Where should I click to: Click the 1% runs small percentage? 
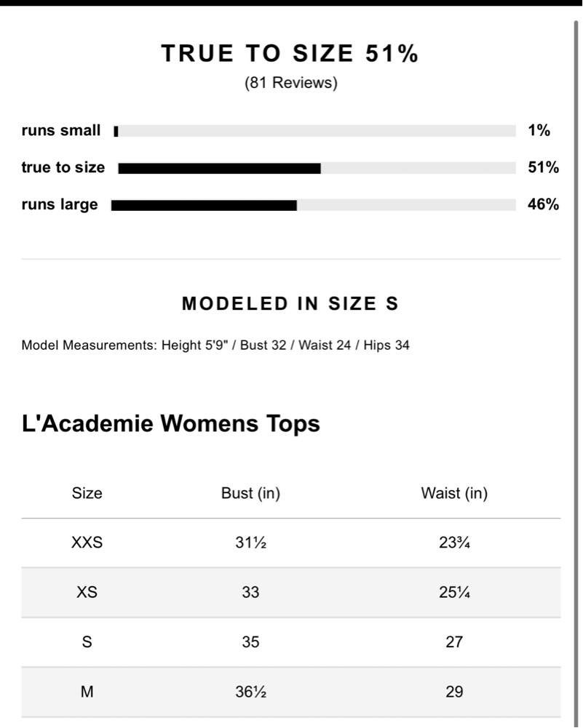[x=539, y=130]
